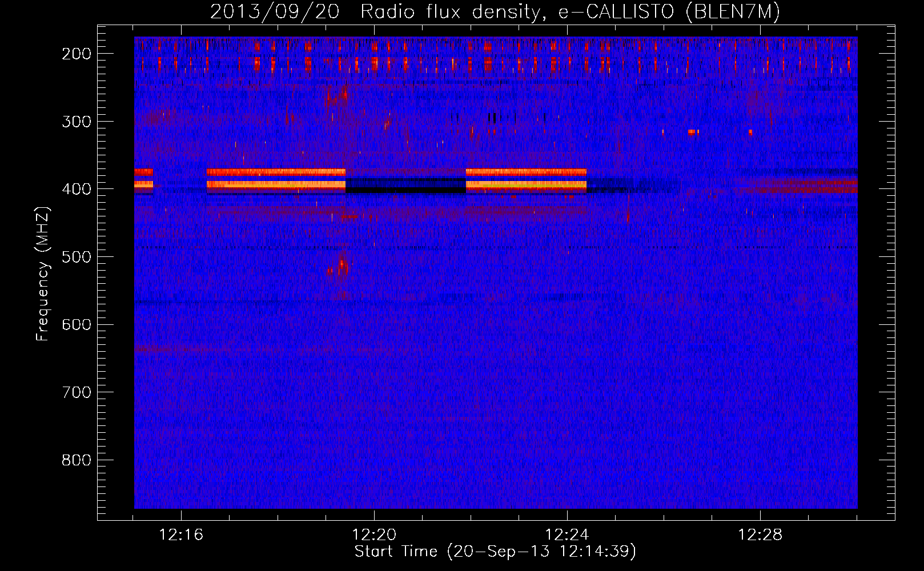Click the 12:20 time tick label
This screenshot has height=571, width=924.
click(374, 535)
